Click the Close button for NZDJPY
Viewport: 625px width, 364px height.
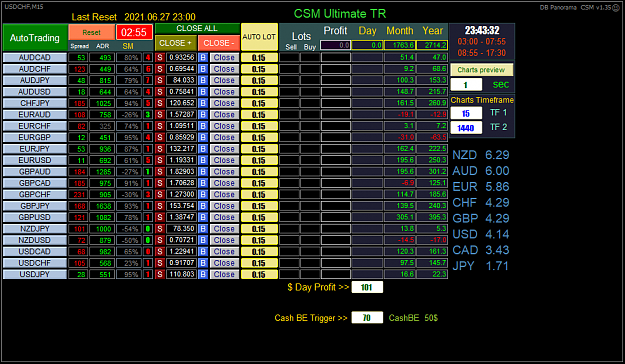coord(224,229)
